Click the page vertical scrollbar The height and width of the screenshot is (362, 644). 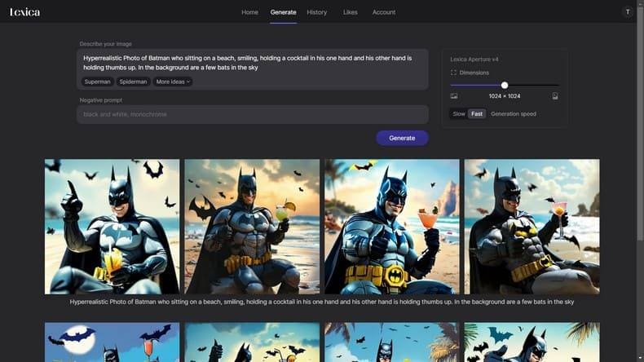point(640,123)
